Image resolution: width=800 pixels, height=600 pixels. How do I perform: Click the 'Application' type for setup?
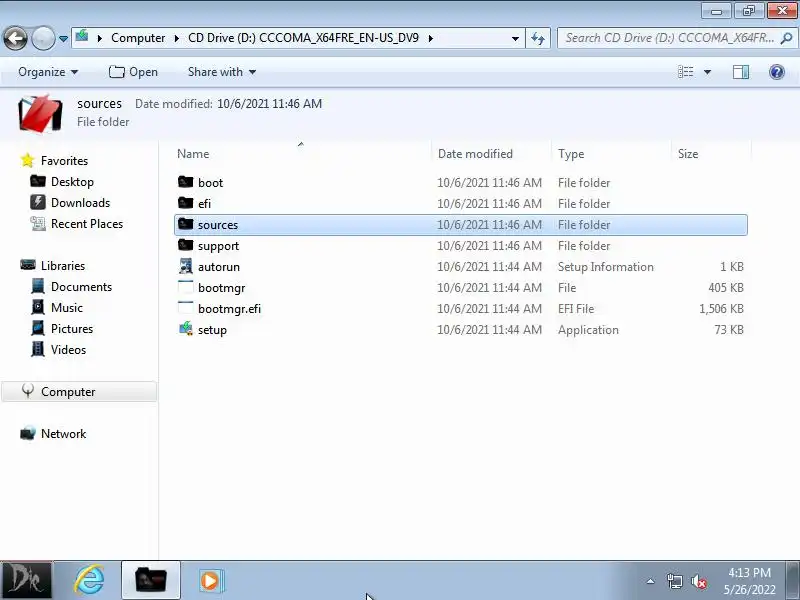point(588,329)
